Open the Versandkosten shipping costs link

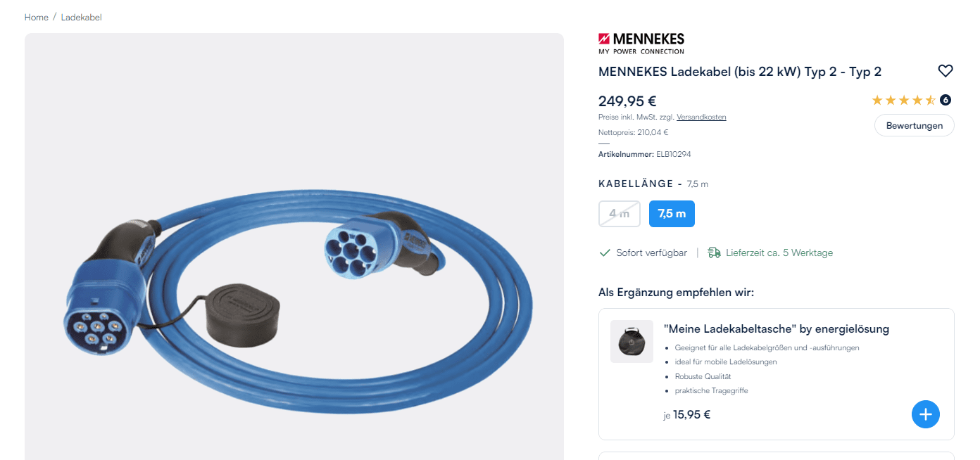pos(701,117)
